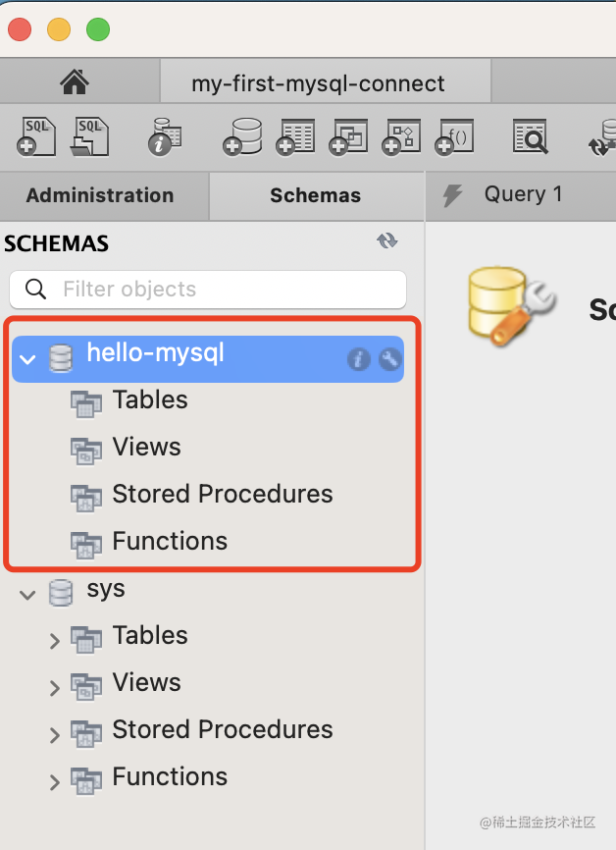Create a new view toolbar icon
This screenshot has width=616, height=850.
click(x=348, y=136)
